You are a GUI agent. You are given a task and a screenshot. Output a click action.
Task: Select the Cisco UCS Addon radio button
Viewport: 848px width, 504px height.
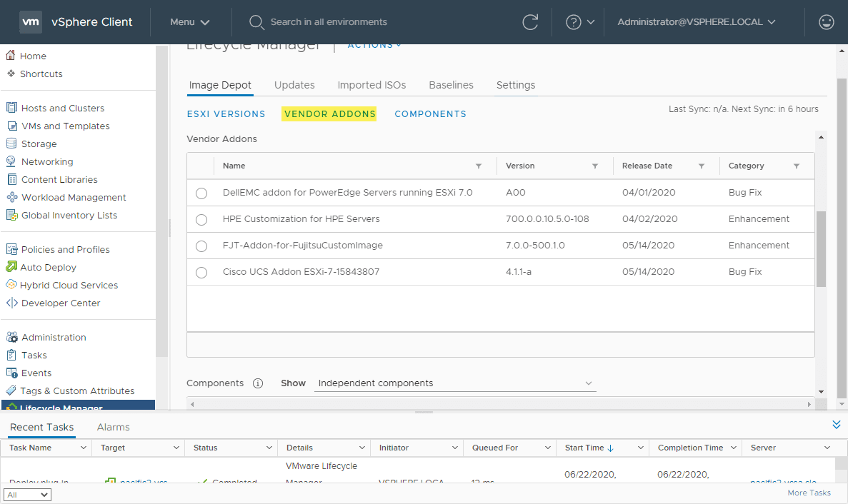pos(201,272)
